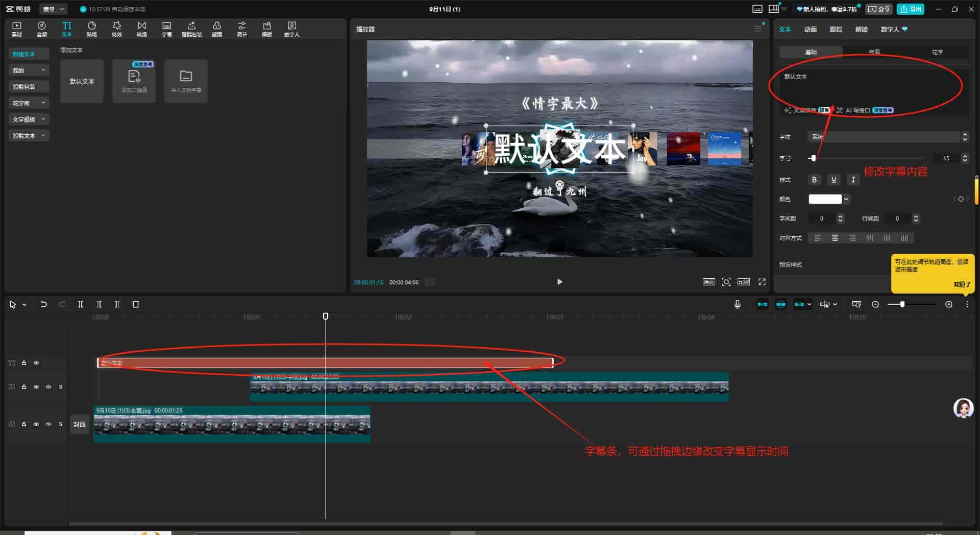
Task: Hide the text track with eye icon
Action: (36, 363)
